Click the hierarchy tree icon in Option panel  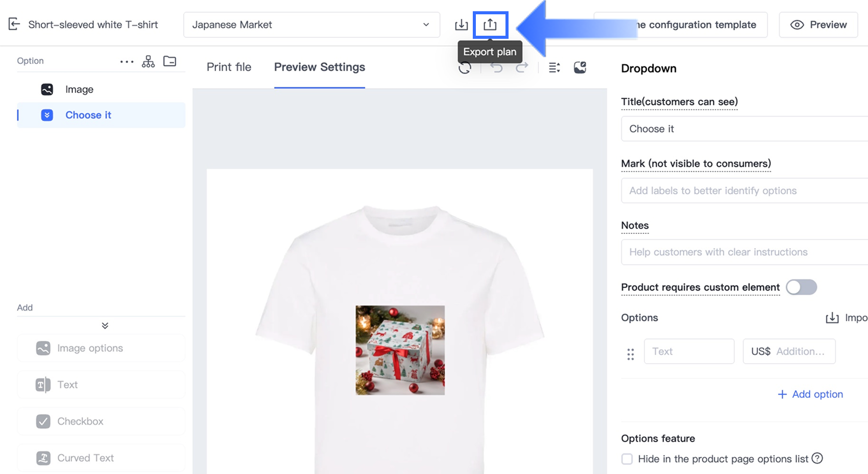149,61
